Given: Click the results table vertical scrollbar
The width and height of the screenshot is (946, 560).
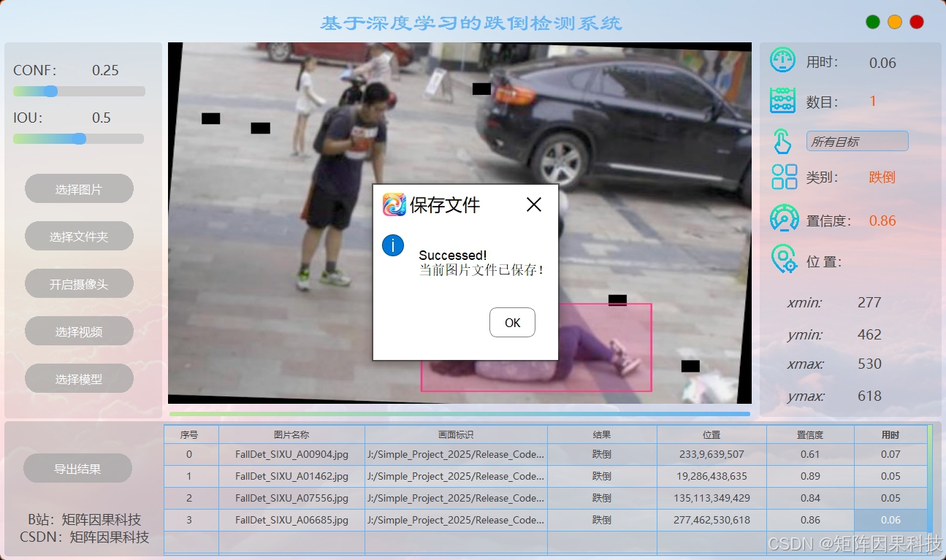Looking at the screenshot, I should [x=930, y=480].
